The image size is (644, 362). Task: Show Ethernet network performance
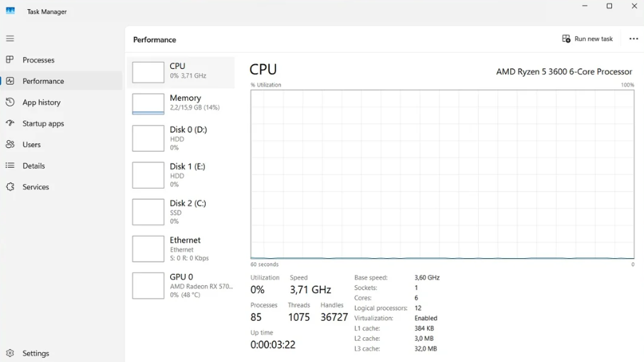(182, 249)
